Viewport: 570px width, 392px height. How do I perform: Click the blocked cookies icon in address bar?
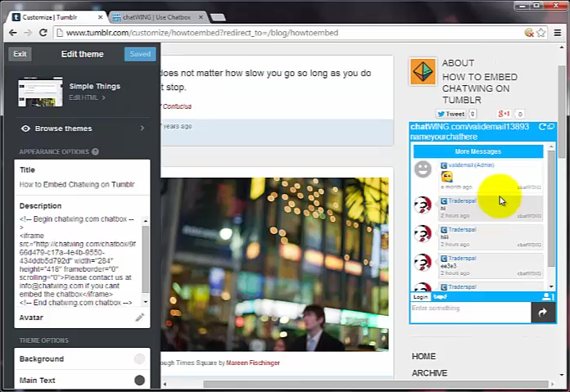click(x=529, y=33)
